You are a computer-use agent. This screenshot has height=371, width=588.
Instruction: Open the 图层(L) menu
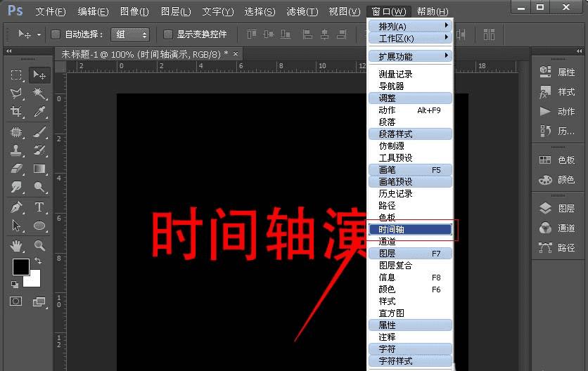[x=176, y=12]
